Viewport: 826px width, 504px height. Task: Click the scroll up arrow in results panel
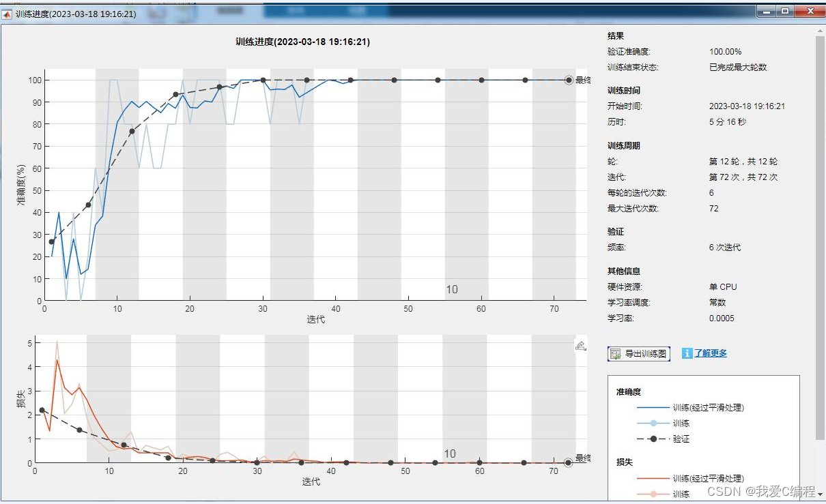pos(820,31)
